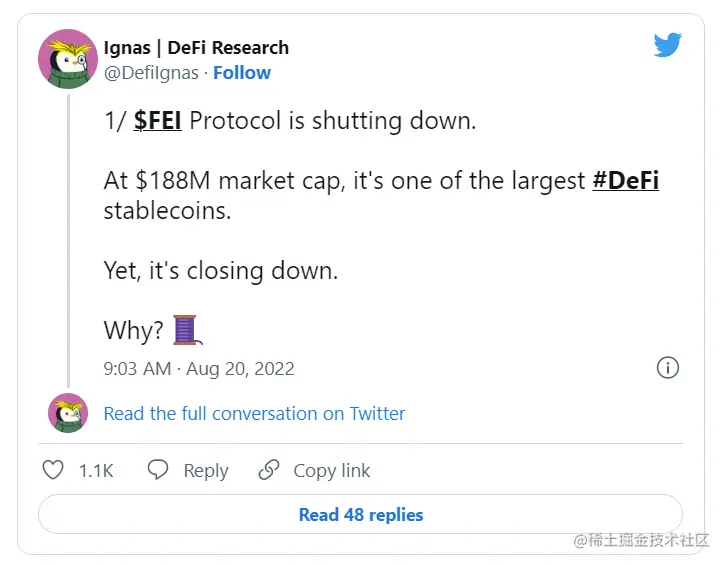Open the $FEI cashtag link

click(158, 121)
